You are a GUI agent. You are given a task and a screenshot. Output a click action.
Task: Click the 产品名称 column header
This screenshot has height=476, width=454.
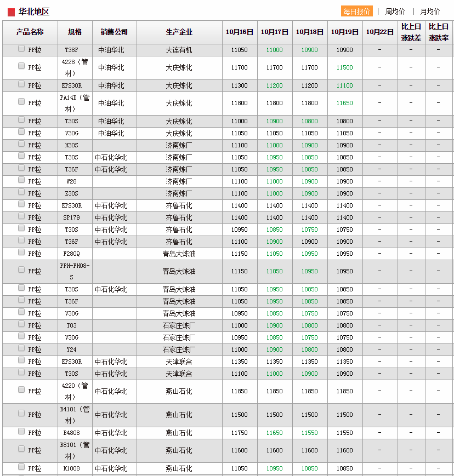(x=30, y=32)
